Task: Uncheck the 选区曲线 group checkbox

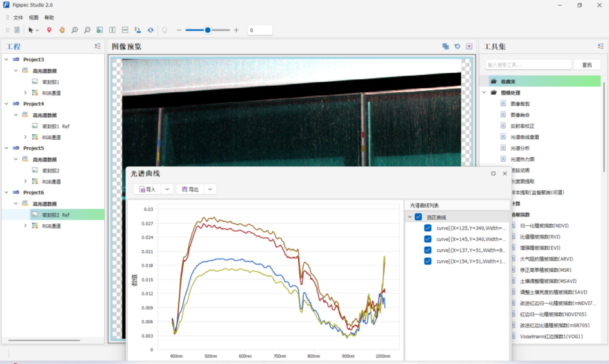Action: 419,218
